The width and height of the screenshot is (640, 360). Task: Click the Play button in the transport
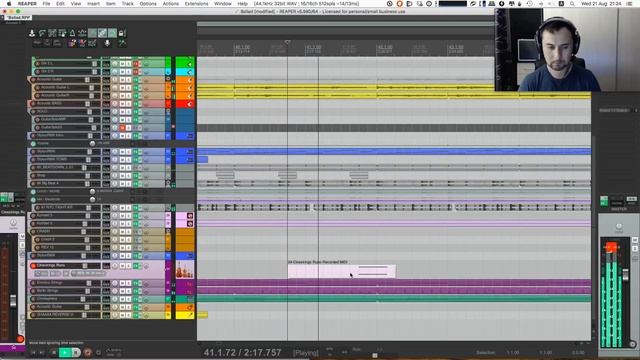pyautogui.click(x=64, y=352)
